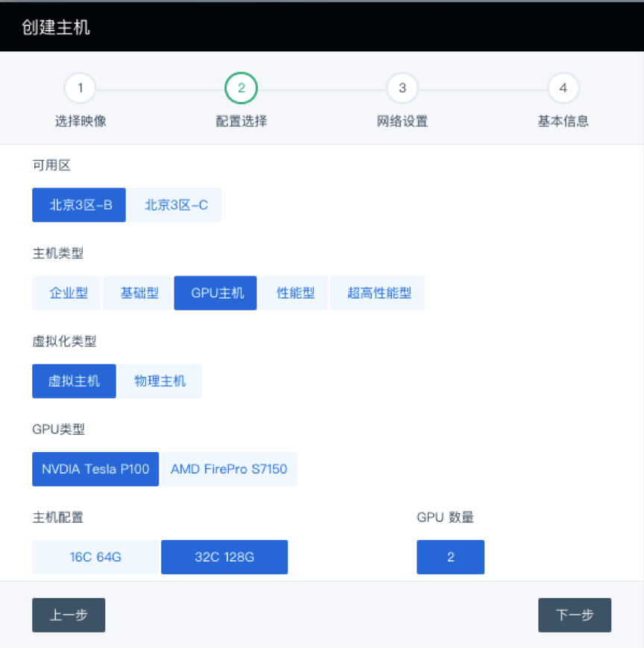Select NVDIA Tesla P100 GPU
Screen dimensions: 644x648
pyautogui.click(x=95, y=469)
